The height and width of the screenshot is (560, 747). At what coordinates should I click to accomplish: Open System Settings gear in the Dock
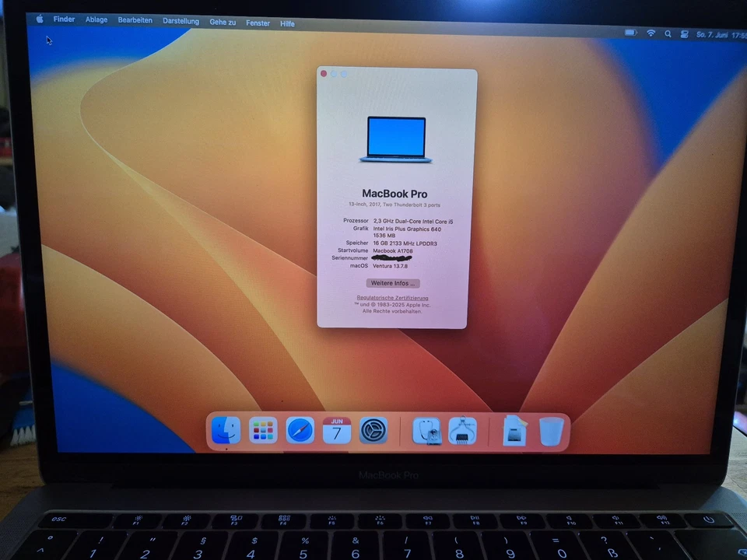pyautogui.click(x=373, y=430)
